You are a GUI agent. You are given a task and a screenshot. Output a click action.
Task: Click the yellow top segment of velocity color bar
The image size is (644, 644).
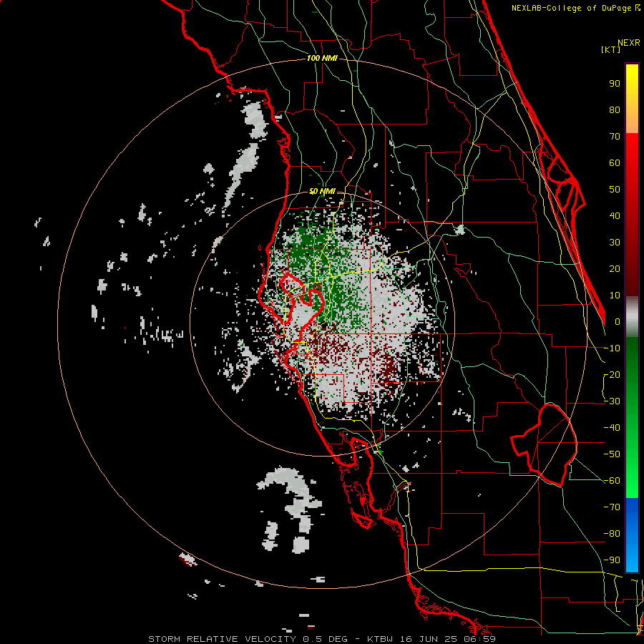[x=632, y=99]
